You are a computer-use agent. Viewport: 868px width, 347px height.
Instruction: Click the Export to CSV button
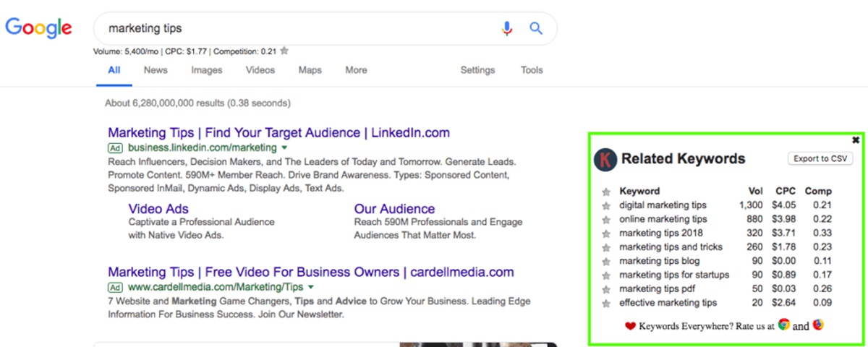[x=820, y=159]
